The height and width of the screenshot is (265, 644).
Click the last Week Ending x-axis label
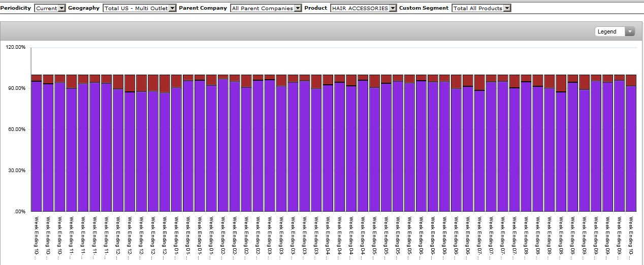coord(631,237)
